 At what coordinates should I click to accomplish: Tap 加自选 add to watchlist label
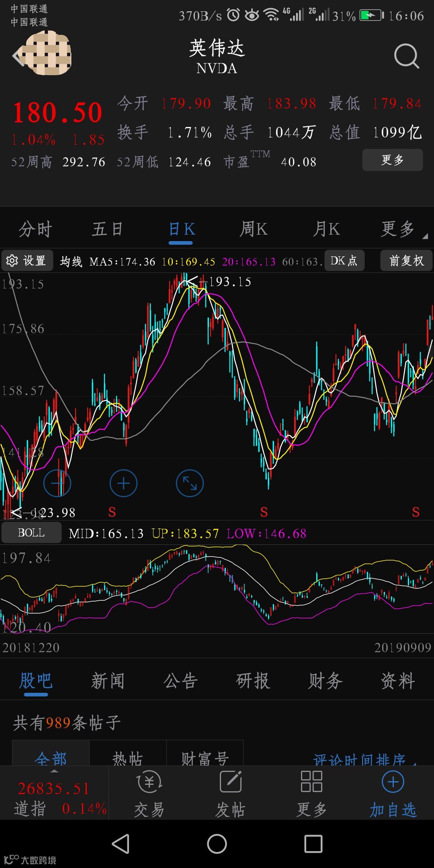click(x=393, y=810)
